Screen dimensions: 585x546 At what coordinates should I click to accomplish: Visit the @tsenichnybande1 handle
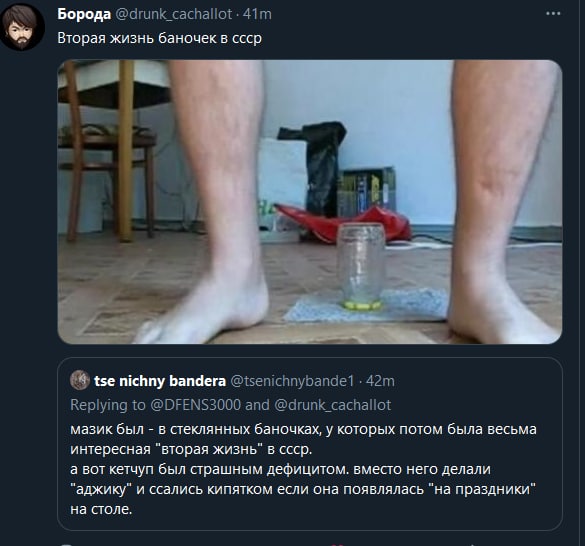[292, 381]
